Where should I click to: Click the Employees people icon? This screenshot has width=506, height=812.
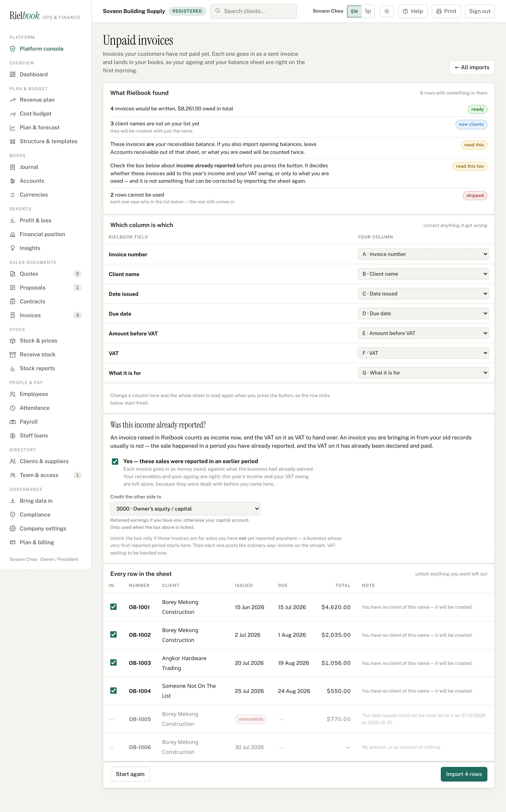(x=13, y=394)
